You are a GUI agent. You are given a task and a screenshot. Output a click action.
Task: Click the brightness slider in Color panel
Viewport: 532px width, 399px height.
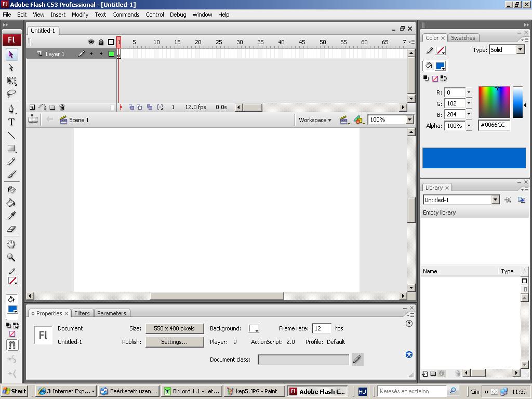pyautogui.click(x=518, y=102)
